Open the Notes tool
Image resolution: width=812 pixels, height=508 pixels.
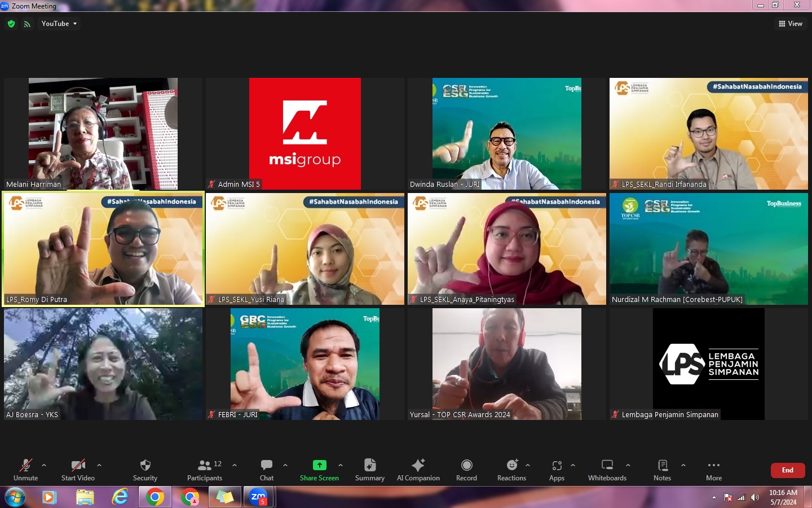coord(662,470)
